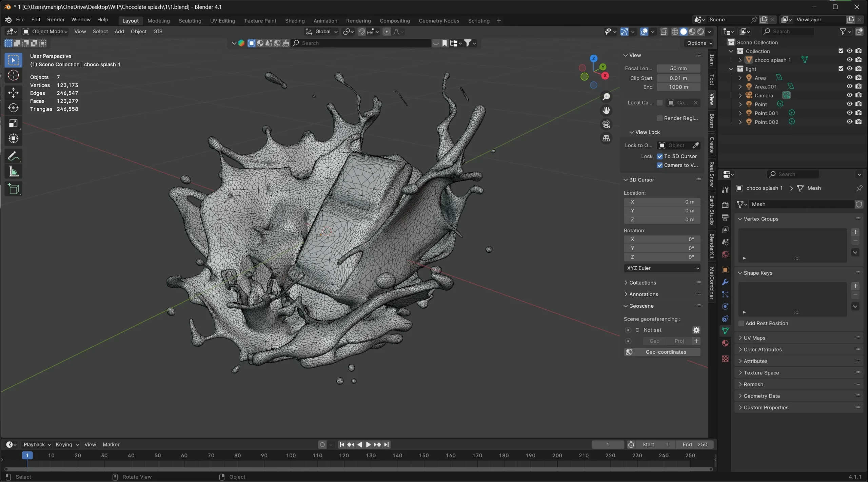Expand the Camera item in the outliner
This screenshot has height=482, width=868.
point(740,95)
